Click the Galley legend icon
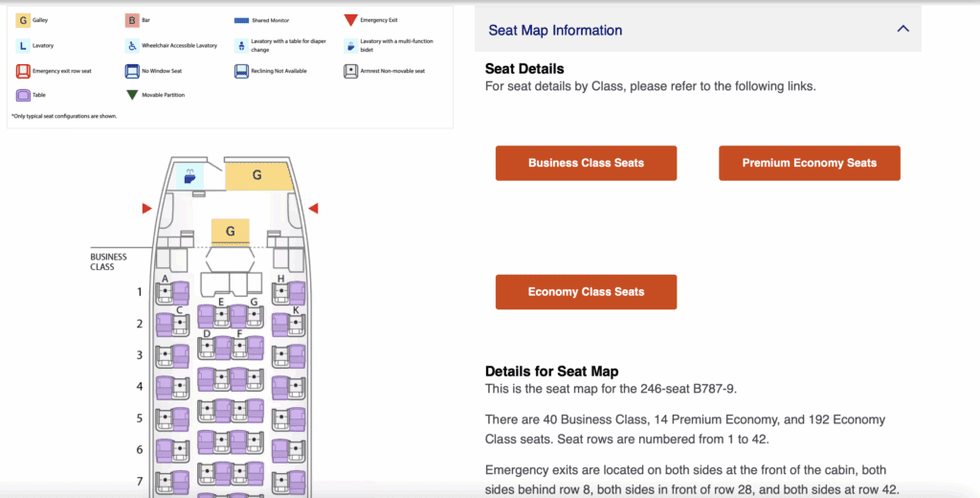This screenshot has width=980, height=498. pos(23,20)
